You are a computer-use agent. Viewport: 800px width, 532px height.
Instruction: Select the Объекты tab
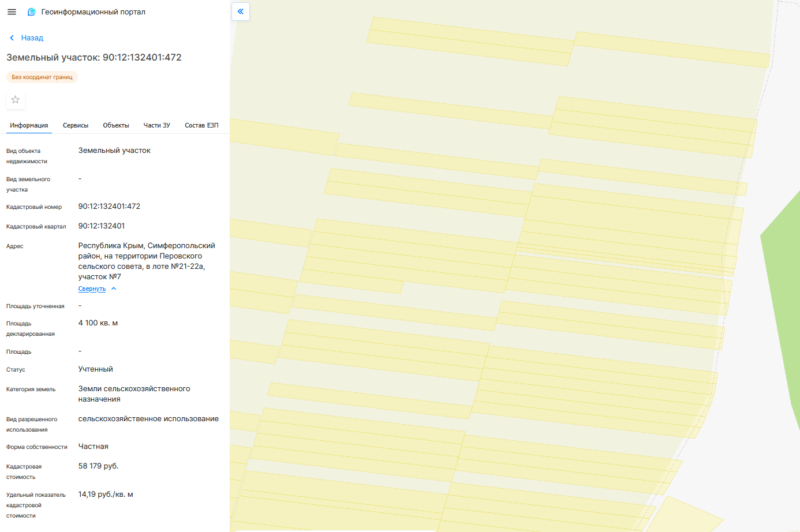[x=116, y=125]
